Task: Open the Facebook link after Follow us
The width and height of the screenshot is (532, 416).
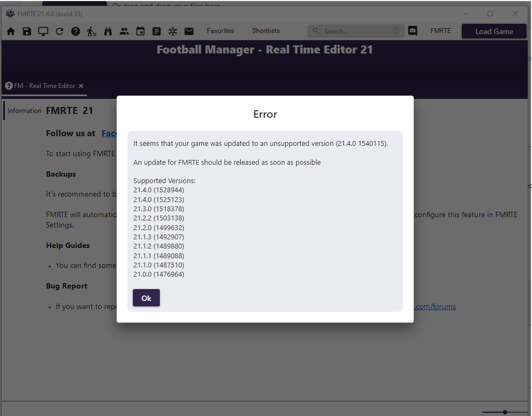Action: point(109,133)
